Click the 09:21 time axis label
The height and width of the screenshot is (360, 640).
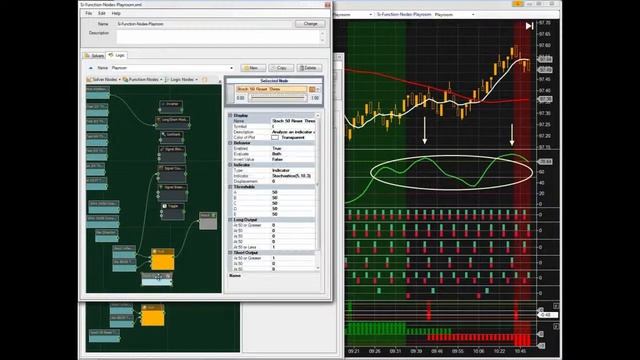(354, 351)
